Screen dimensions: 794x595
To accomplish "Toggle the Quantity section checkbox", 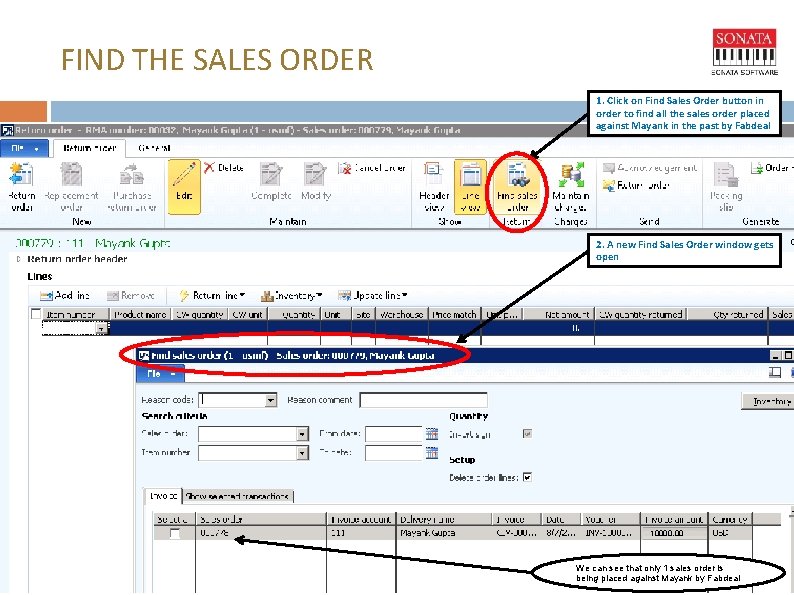I will tap(528, 434).
